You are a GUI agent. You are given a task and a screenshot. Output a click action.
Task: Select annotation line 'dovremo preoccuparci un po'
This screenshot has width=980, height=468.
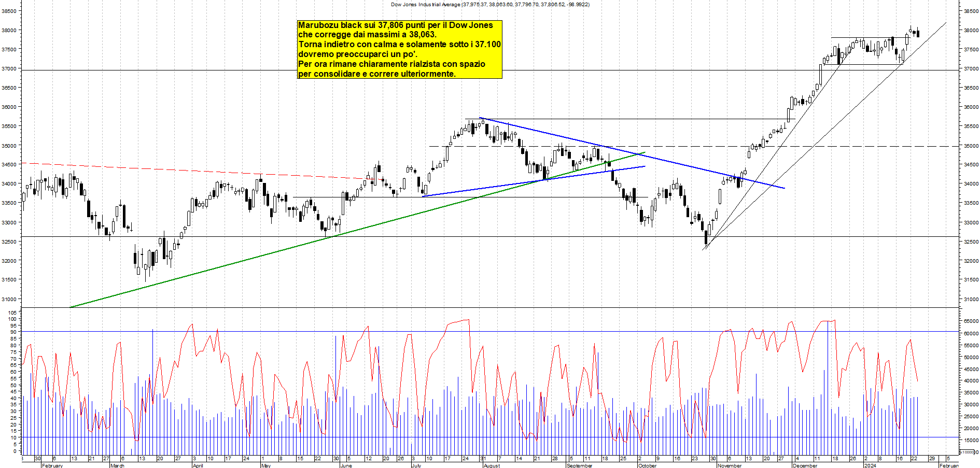coord(357,54)
